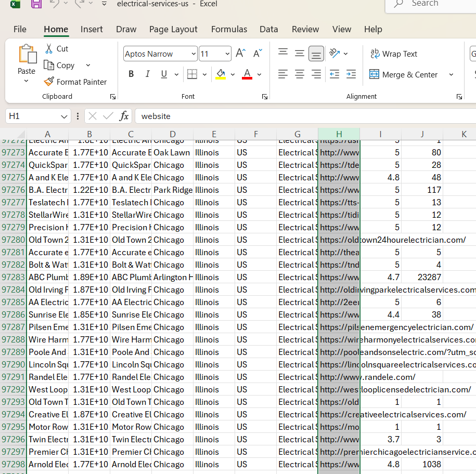Open Clipboard dialog launcher
Viewport: 476px width, 474px height.
pyautogui.click(x=113, y=97)
